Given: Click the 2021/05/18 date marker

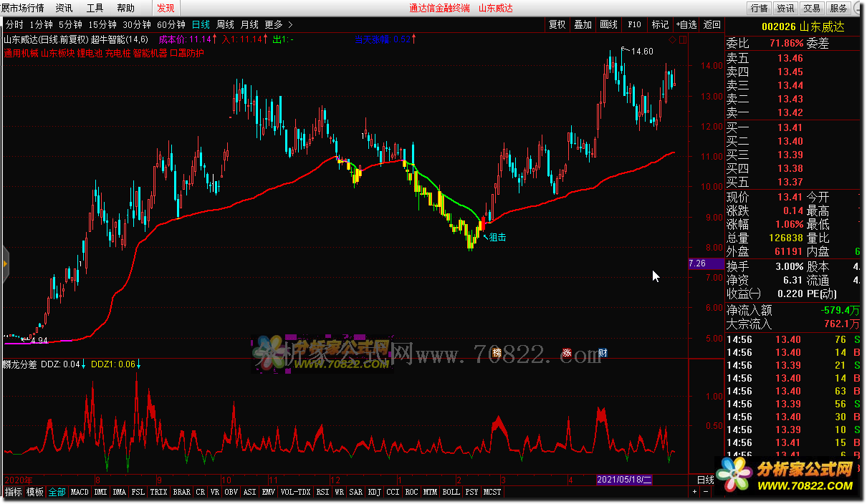Looking at the screenshot, I should pyautogui.click(x=624, y=480).
